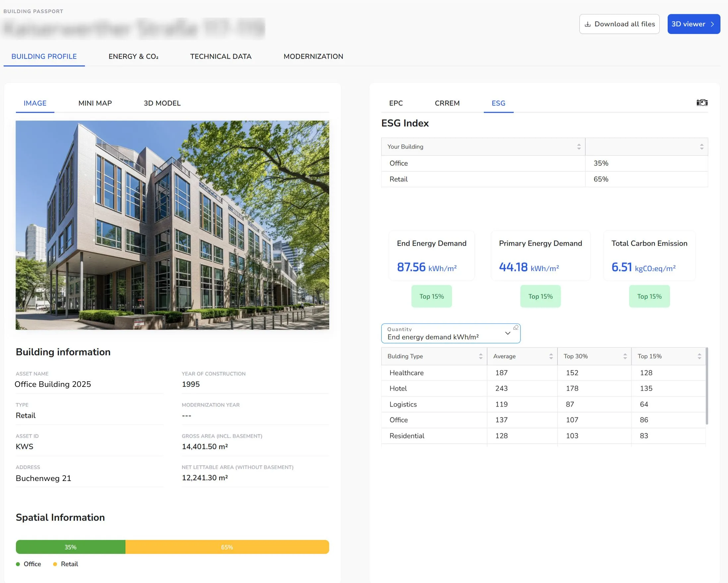Sort table by Average column
Image resolution: width=728 pixels, height=583 pixels.
(x=551, y=356)
